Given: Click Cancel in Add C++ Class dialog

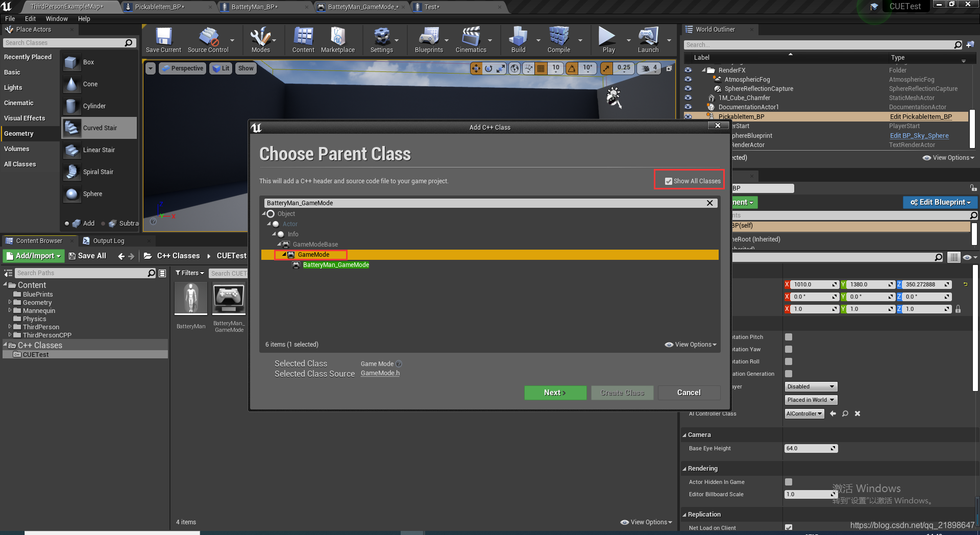Looking at the screenshot, I should tap(689, 393).
